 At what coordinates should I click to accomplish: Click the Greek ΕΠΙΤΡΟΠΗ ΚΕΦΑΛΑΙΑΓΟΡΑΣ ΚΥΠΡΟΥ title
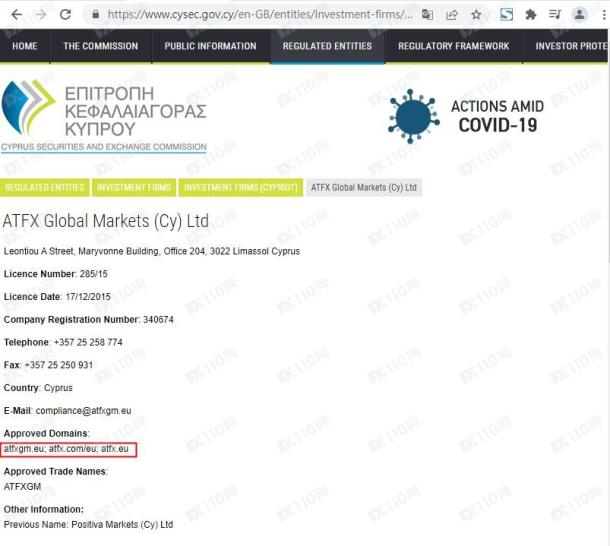click(135, 111)
